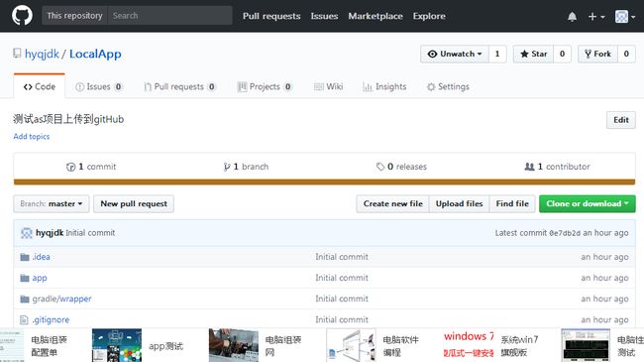Switch to the Insights tab
This screenshot has height=362, width=644.
[x=384, y=87]
